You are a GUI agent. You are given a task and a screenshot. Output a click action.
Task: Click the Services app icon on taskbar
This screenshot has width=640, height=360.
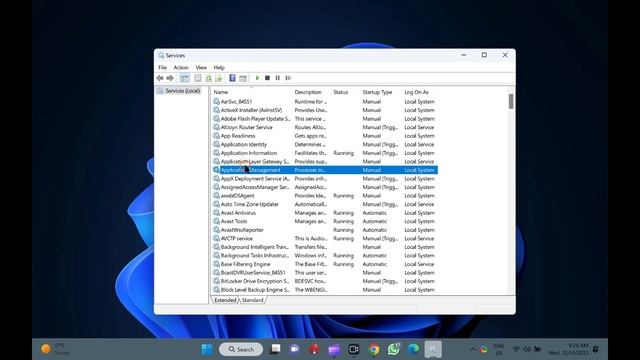coord(433,349)
